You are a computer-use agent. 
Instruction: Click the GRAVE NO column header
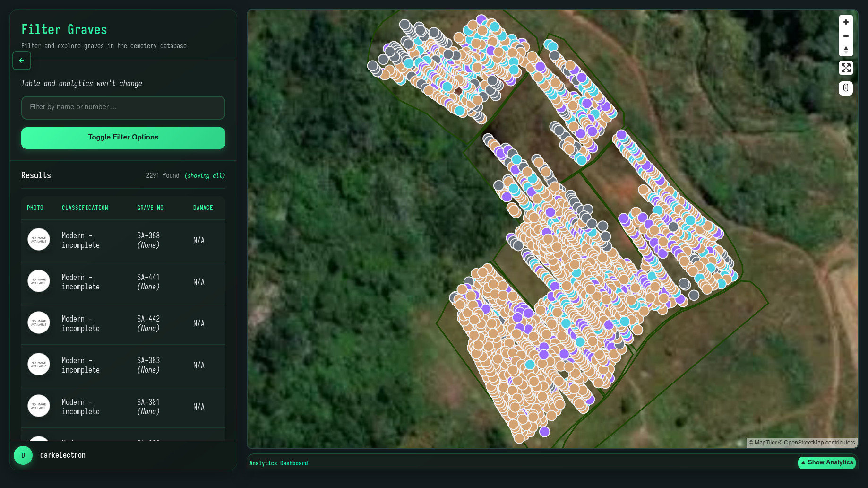point(150,208)
